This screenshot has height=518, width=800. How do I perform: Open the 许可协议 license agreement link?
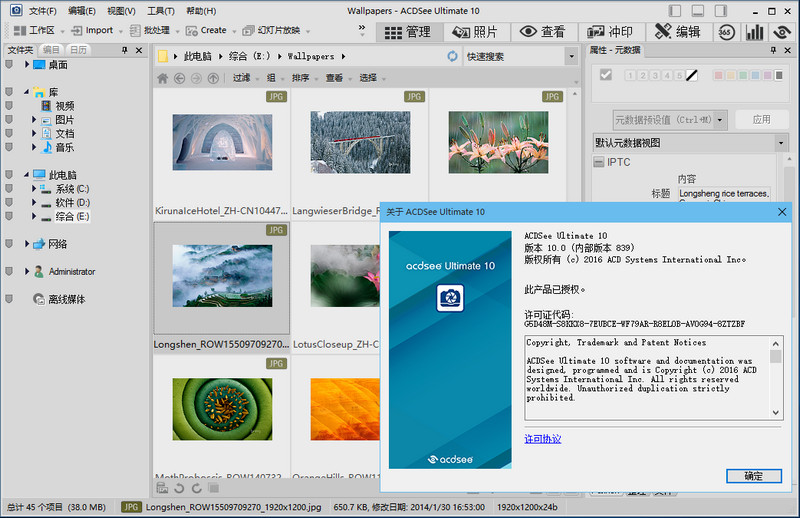coord(543,439)
